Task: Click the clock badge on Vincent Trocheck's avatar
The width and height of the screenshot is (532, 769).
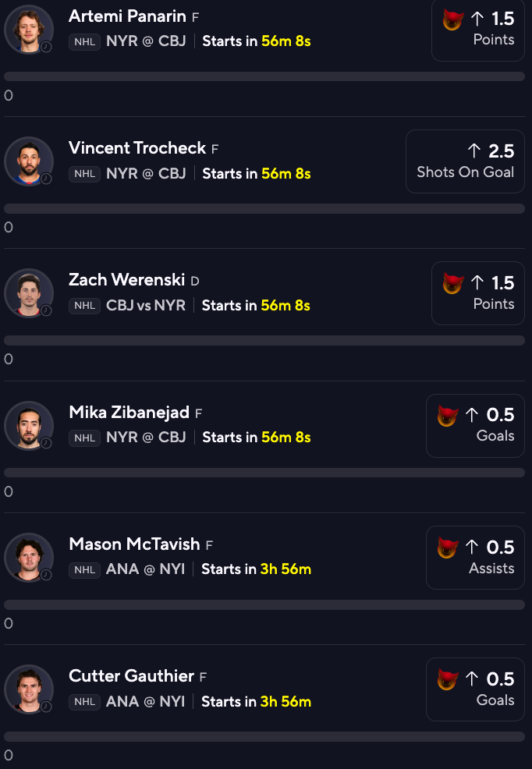Action: [46, 179]
